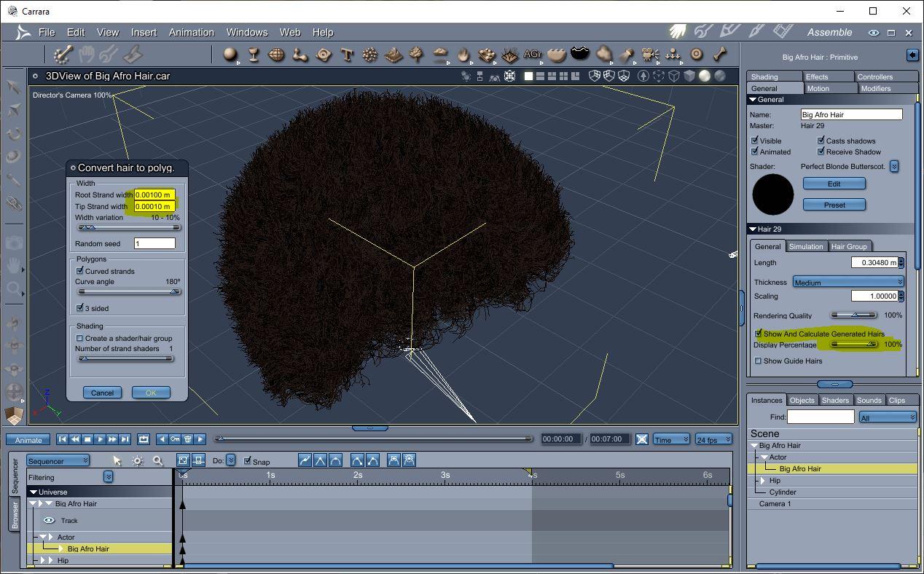Screen dimensions: 924x574
Task: Expand the Hip tree item in Scene
Action: (x=763, y=481)
